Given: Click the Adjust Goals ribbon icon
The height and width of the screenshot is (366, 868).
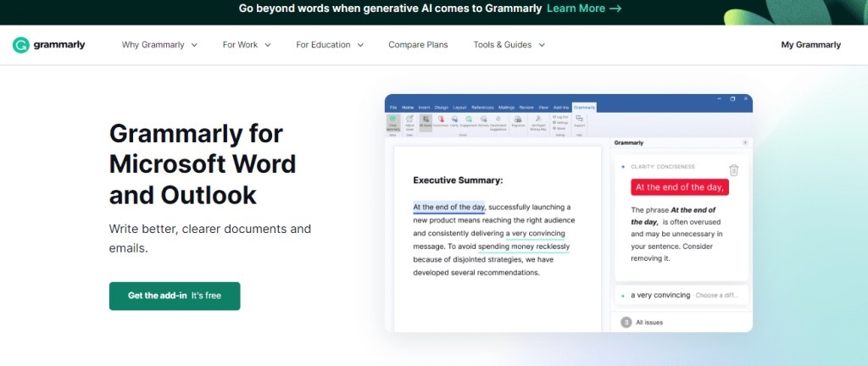Looking at the screenshot, I should pos(409,122).
